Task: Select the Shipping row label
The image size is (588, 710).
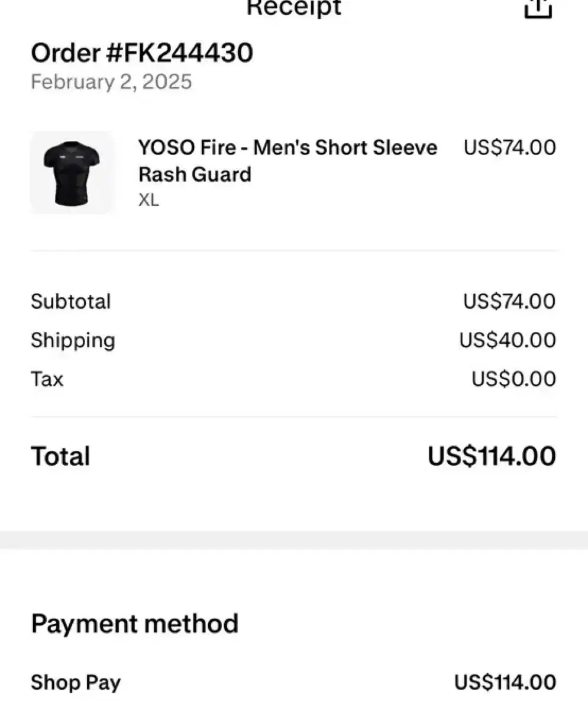Action: [x=73, y=341]
